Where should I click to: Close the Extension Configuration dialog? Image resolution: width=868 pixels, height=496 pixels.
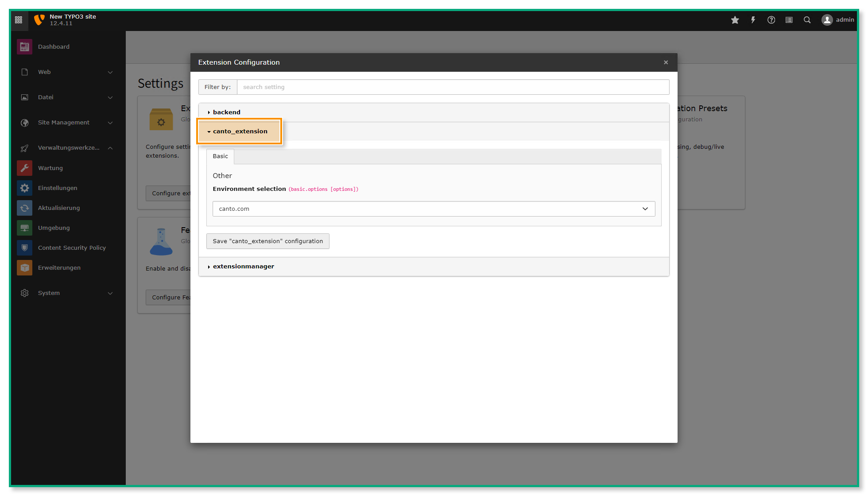coord(666,62)
